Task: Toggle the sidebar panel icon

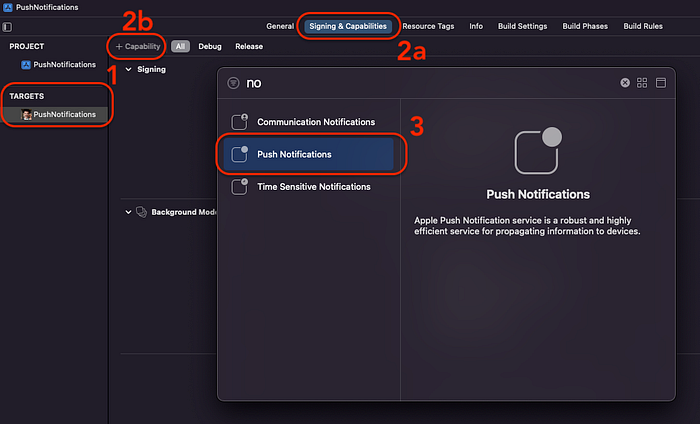Action: 7,27
